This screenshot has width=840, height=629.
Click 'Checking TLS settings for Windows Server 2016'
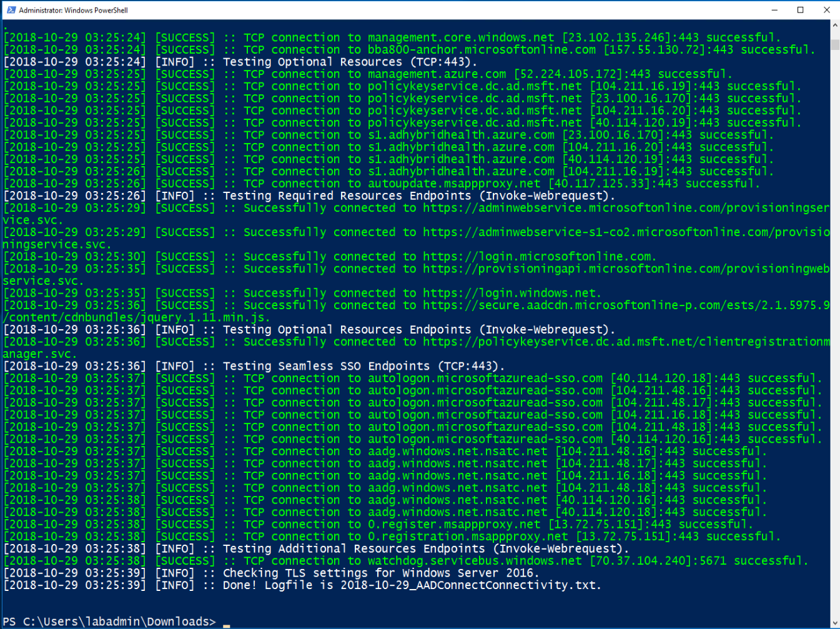click(x=380, y=573)
